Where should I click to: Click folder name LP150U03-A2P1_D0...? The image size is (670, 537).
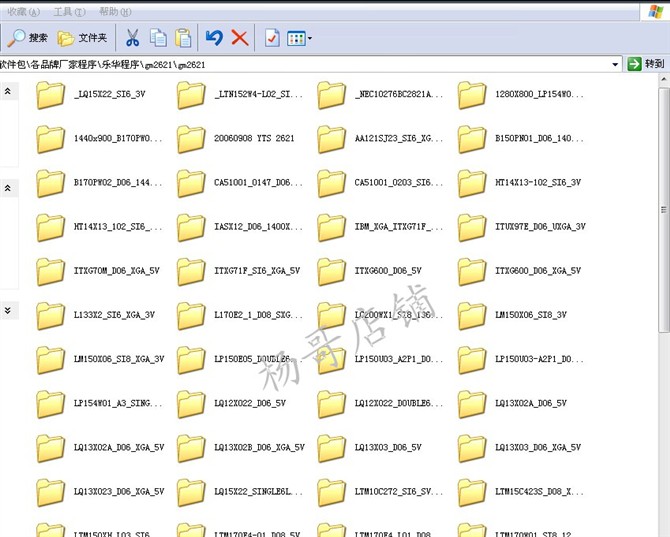pyautogui.click(x=539, y=359)
